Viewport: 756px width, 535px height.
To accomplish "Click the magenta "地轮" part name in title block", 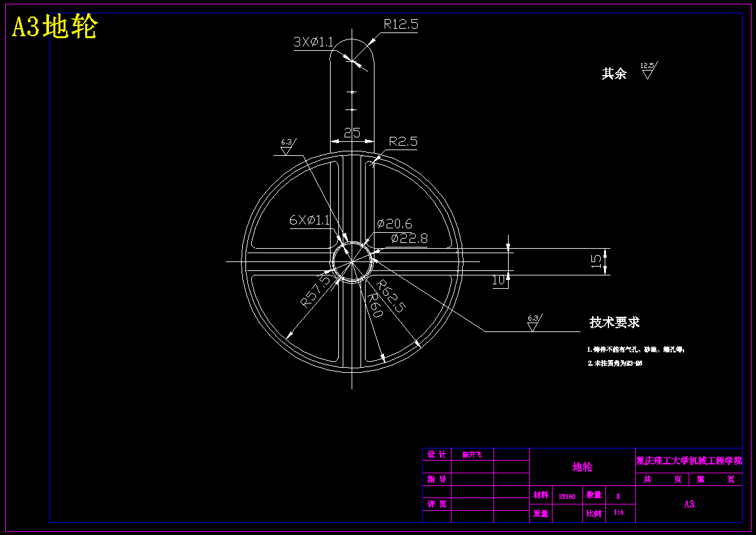I will (x=582, y=467).
